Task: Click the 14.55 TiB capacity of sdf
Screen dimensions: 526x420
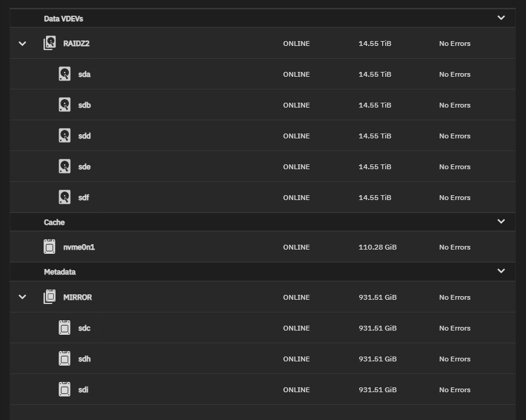Action: (x=375, y=198)
